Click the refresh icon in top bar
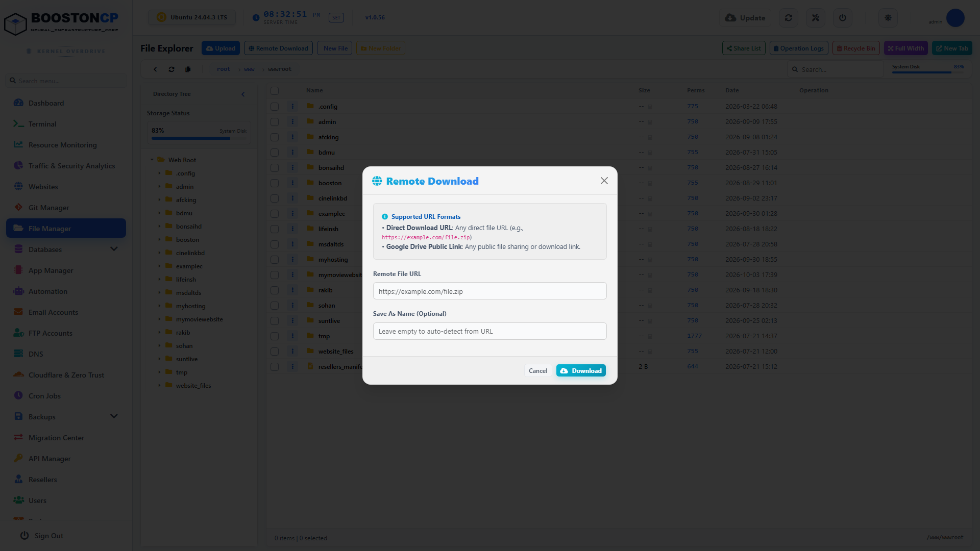The height and width of the screenshot is (551, 980). [789, 17]
